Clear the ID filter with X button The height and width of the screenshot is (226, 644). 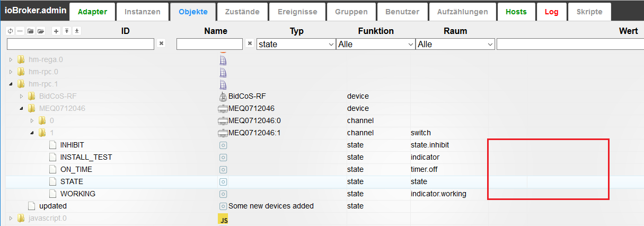[x=162, y=44]
